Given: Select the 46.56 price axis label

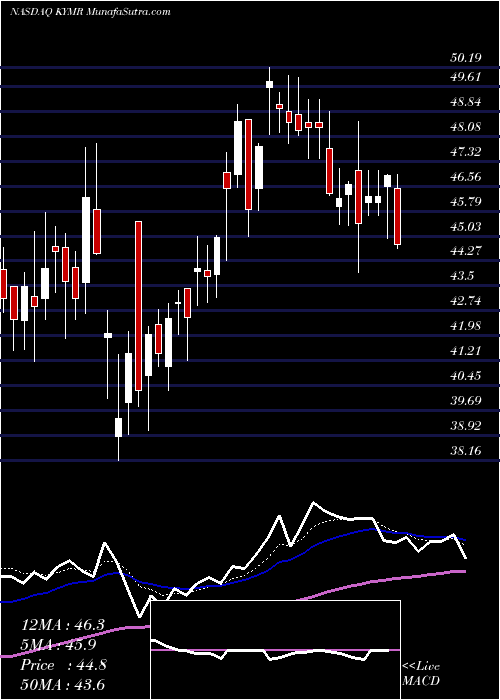Looking at the screenshot, I should point(465,177).
